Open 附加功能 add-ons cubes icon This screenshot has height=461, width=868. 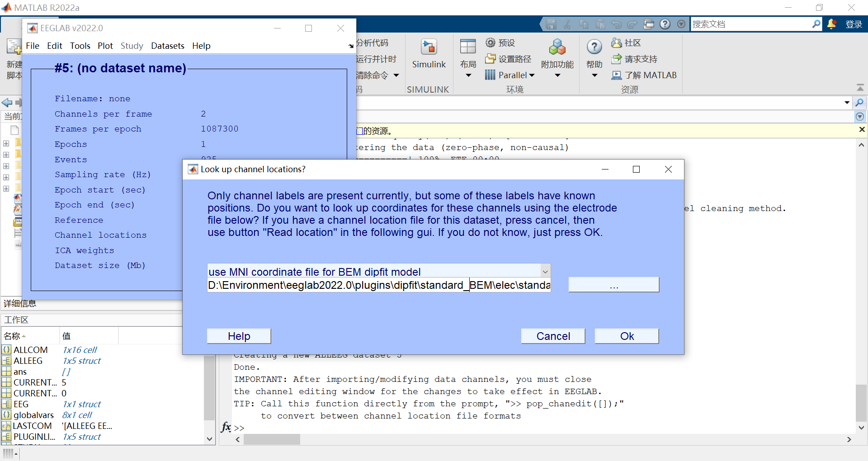557,47
